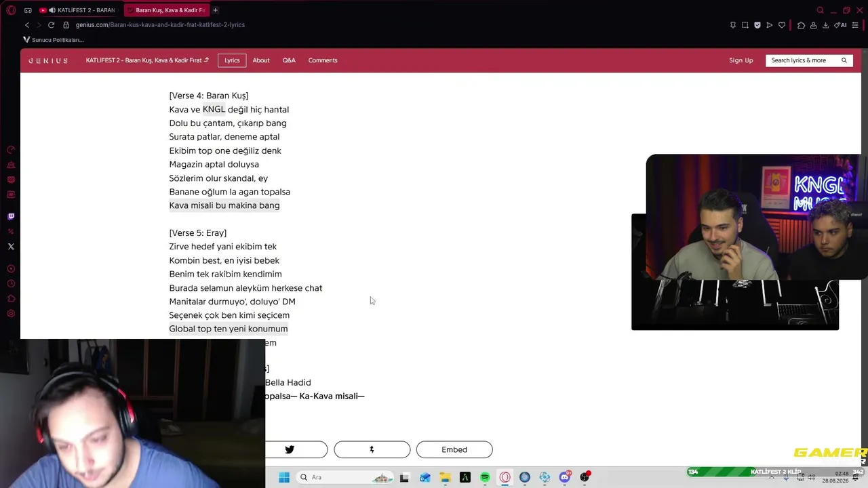Switch to the KATLİFEST 2 YouTube tab
The image size is (868, 488).
(x=77, y=10)
